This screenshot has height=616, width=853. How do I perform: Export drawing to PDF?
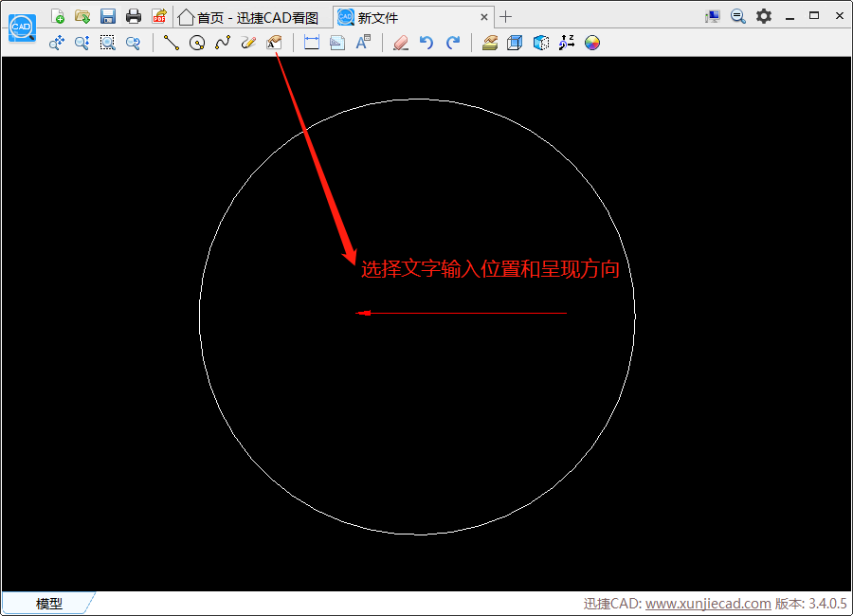159,16
